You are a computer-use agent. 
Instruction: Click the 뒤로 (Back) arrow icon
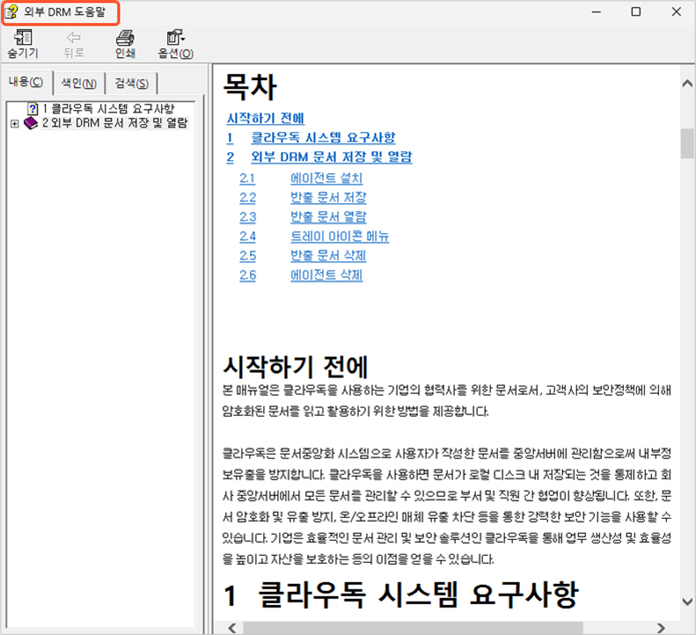(x=74, y=37)
